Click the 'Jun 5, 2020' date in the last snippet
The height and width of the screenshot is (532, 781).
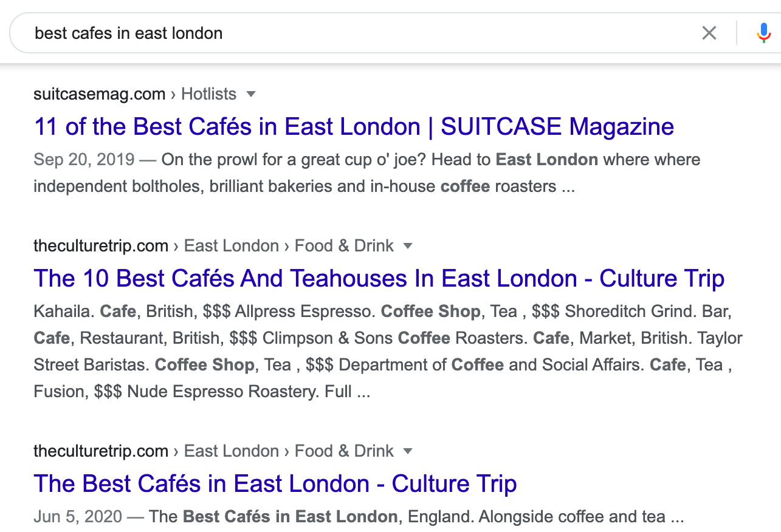(78, 517)
